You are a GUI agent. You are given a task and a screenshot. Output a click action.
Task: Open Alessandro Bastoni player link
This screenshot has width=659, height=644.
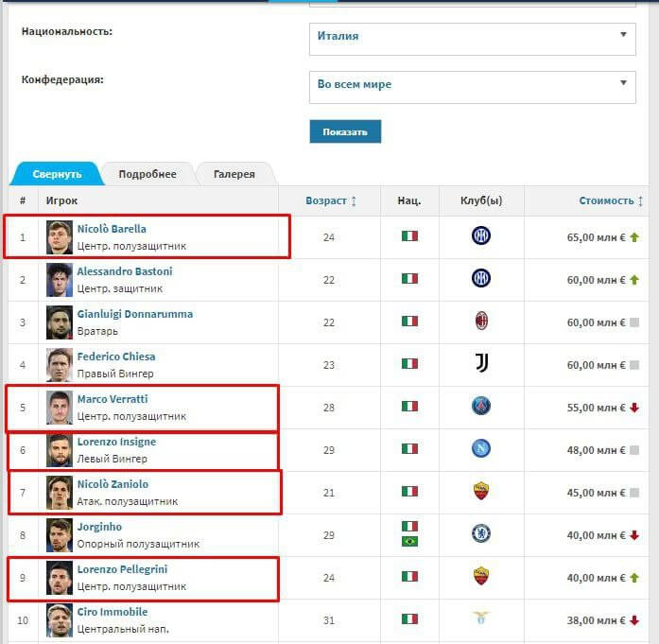pyautogui.click(x=125, y=271)
